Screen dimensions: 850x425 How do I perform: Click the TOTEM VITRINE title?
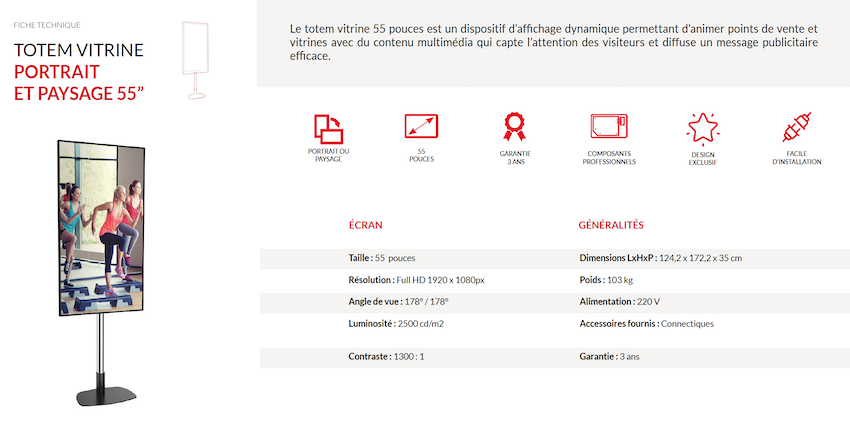tap(79, 50)
